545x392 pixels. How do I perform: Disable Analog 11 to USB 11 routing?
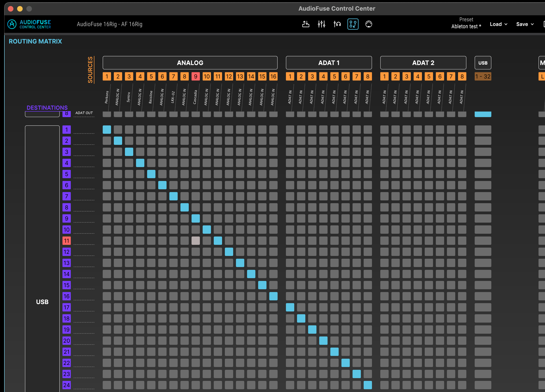point(218,241)
